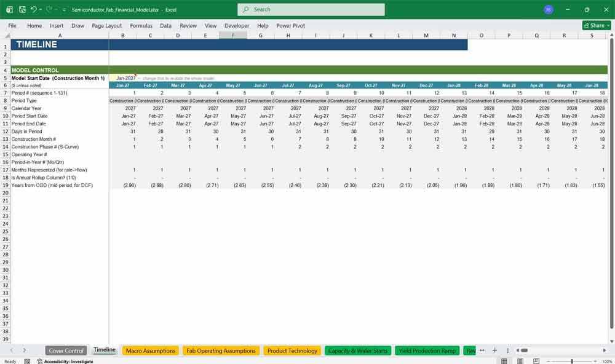Click 'Years from COD (mid-period, for DCF)' label
This screenshot has height=364, width=615.
(x=52, y=185)
